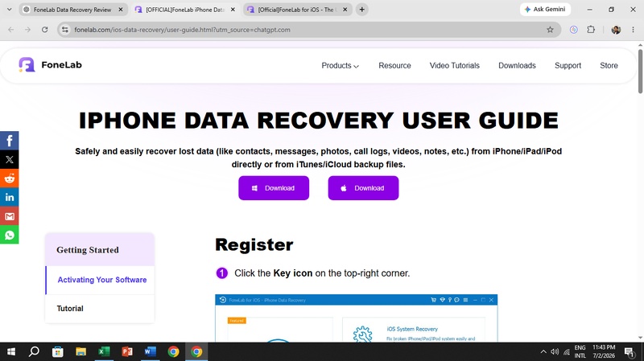Share page on X (Twitter)
644x361 pixels.
pyautogui.click(x=10, y=159)
